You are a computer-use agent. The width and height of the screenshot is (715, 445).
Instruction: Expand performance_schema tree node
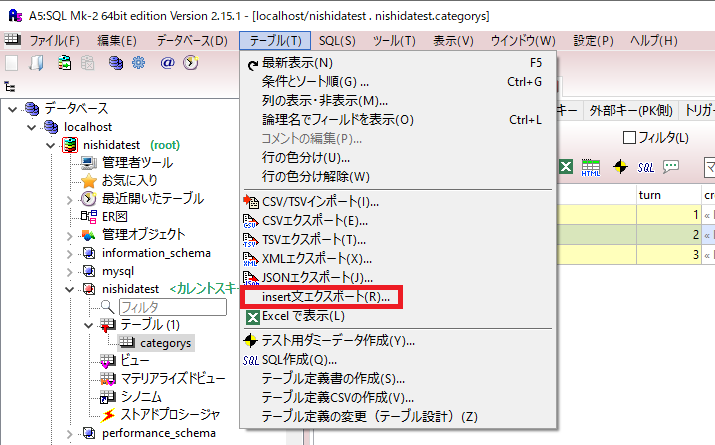click(69, 434)
